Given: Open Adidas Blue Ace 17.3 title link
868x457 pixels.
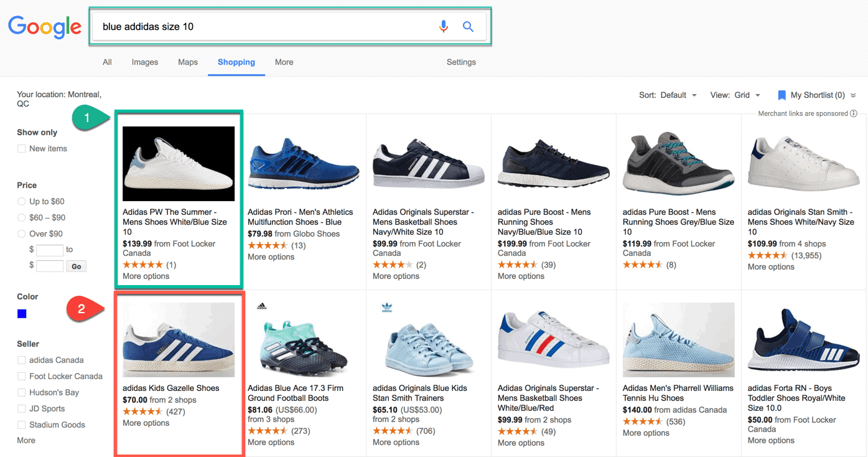Looking at the screenshot, I should (296, 393).
